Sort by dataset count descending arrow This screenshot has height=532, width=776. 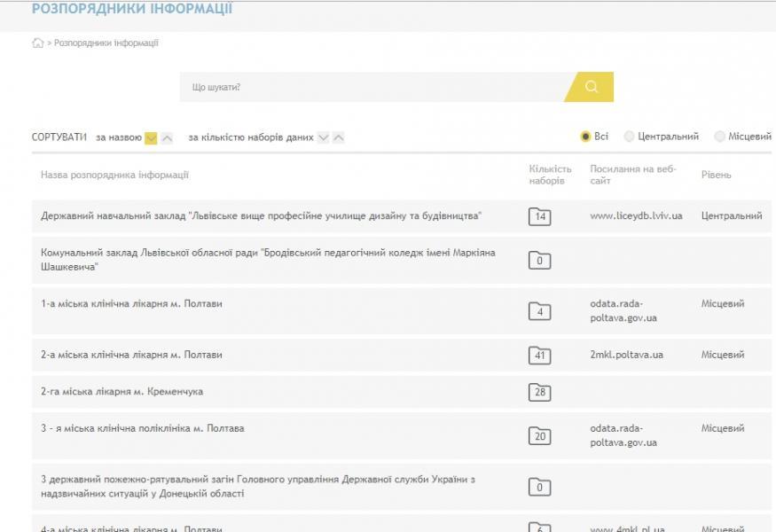pos(323,138)
